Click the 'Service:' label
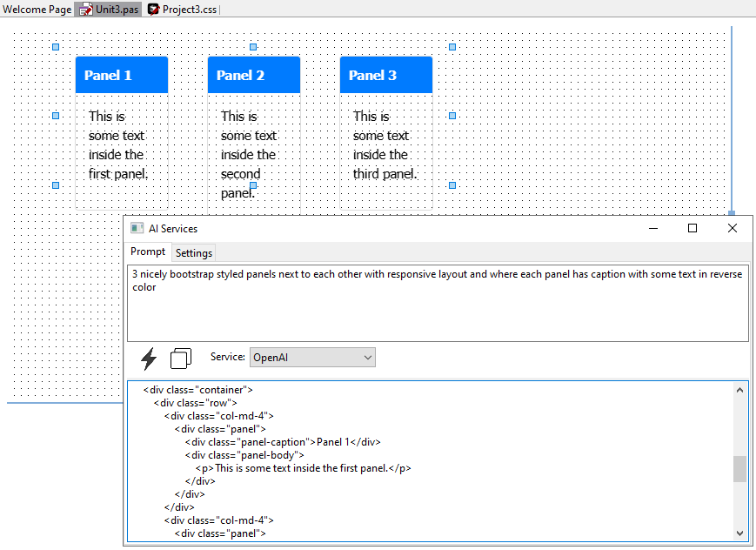Image resolution: width=756 pixels, height=550 pixels. 228,357
